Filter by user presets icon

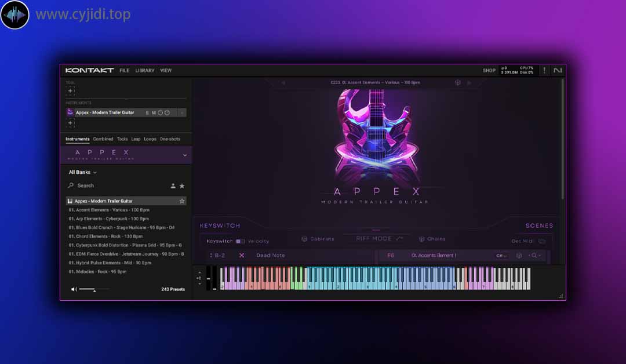click(173, 186)
